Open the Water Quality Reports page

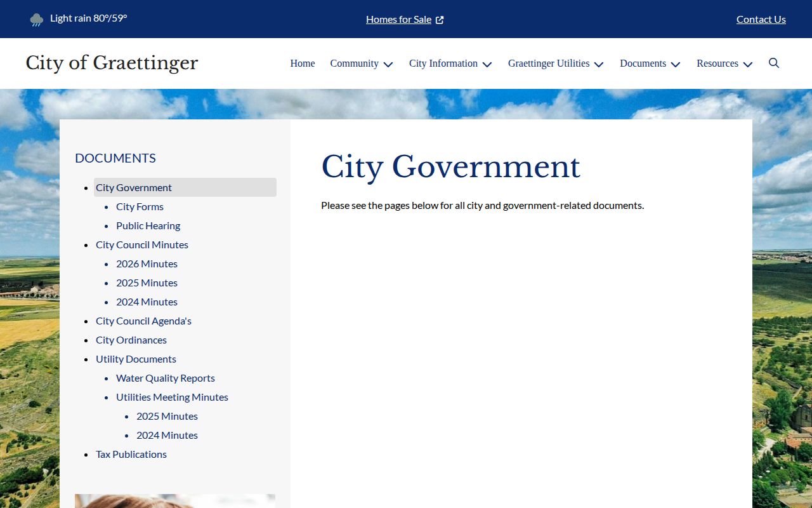pyautogui.click(x=166, y=378)
